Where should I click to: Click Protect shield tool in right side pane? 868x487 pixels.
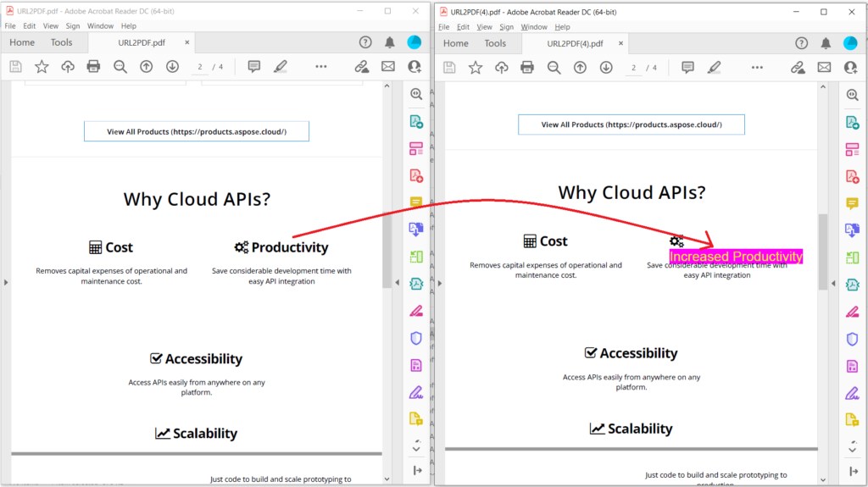(x=853, y=339)
